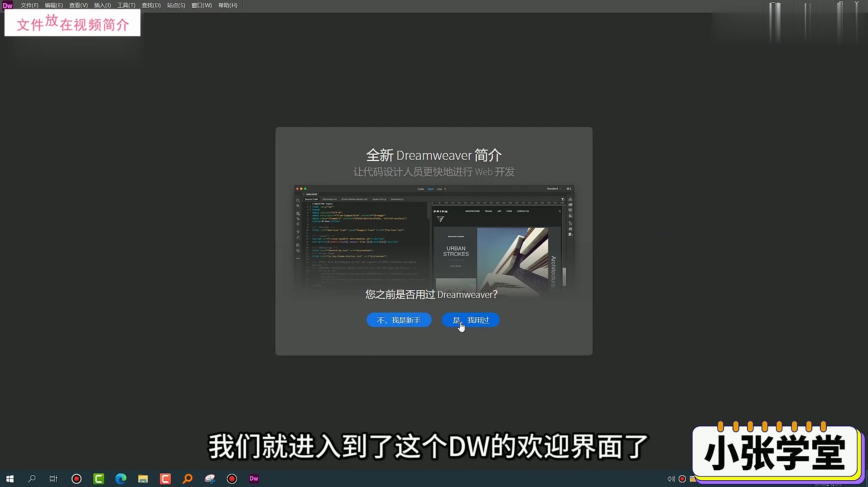868x487 pixels.
Task: Open File Explorer from the taskbar
Action: (143, 478)
